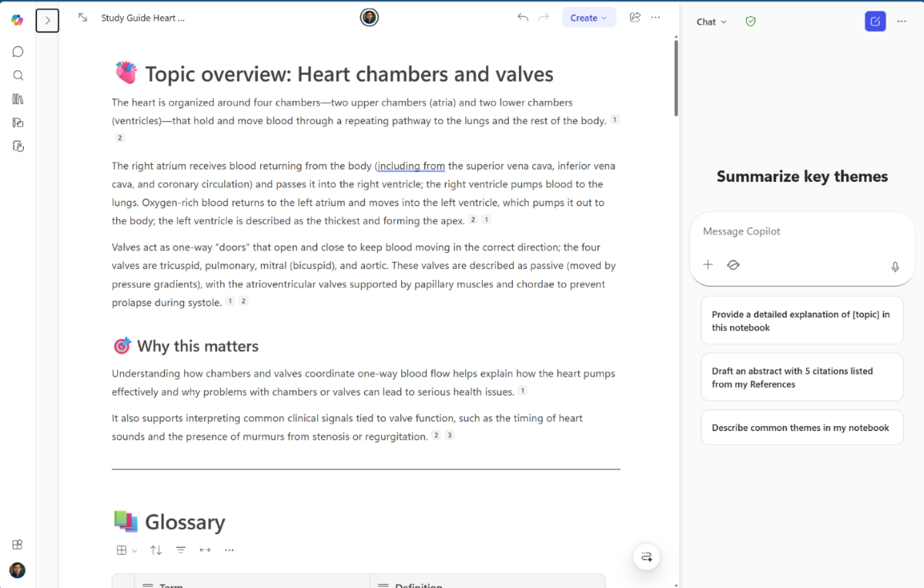The width and height of the screenshot is (924, 588).
Task: Click the Undo arrow
Action: coord(523,18)
